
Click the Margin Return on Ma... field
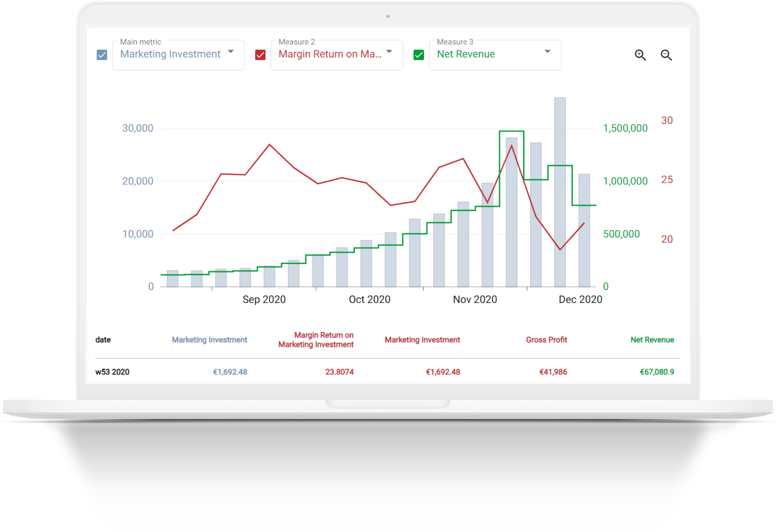click(337, 55)
